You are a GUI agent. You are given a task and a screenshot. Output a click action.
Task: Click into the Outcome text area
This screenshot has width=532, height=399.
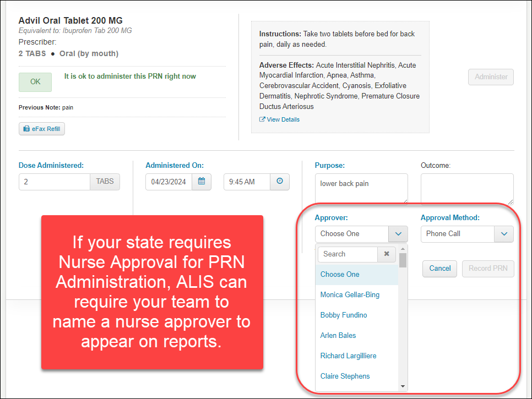[467, 189]
